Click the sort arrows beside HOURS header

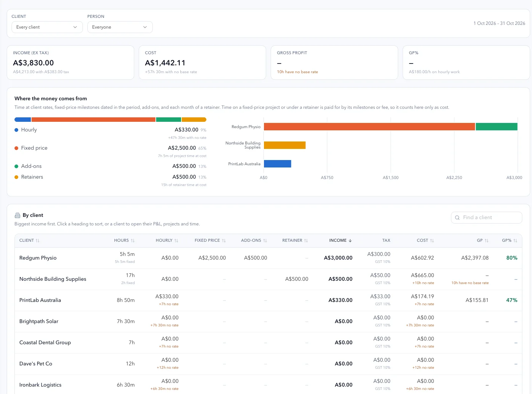133,241
